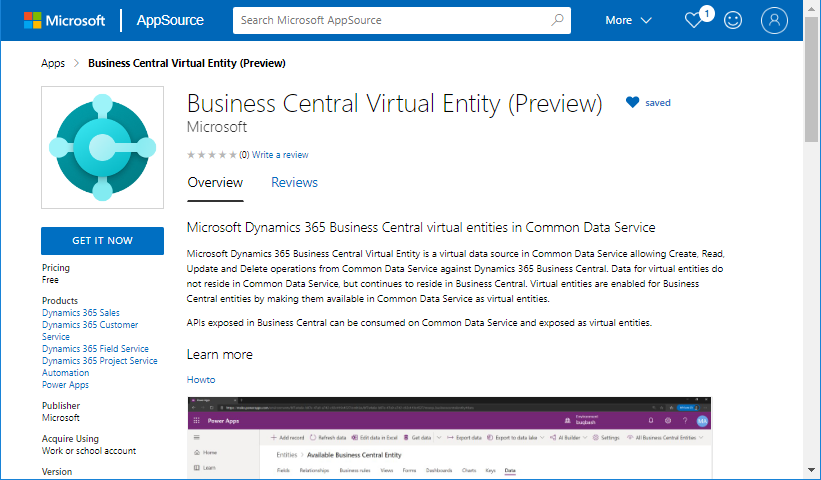The height and width of the screenshot is (480, 821).
Task: Toggle the saved heart next to title
Action: pos(633,103)
